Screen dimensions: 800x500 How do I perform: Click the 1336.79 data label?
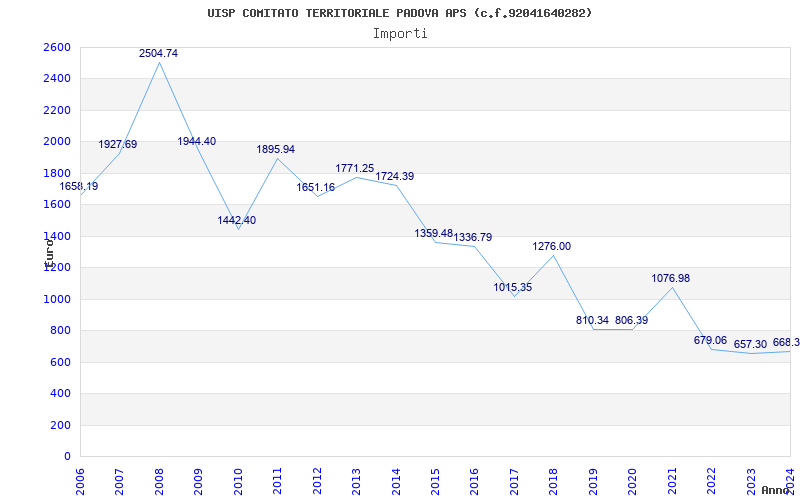[473, 237]
